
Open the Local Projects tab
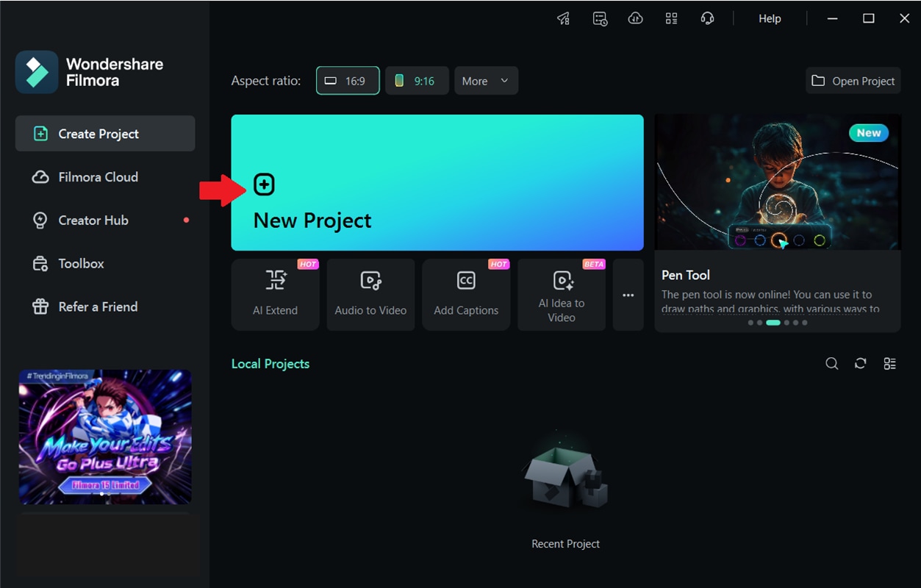click(270, 364)
